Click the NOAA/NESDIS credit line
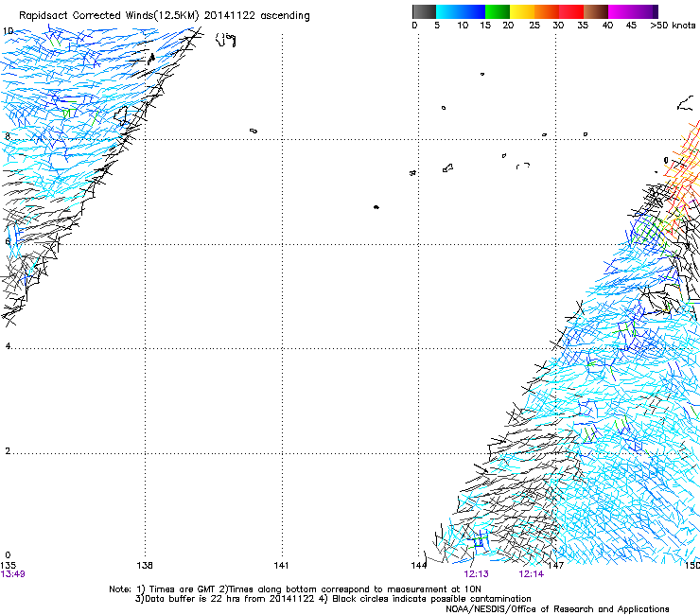Image resolution: width=700 pixels, height=615 pixels. click(557, 609)
